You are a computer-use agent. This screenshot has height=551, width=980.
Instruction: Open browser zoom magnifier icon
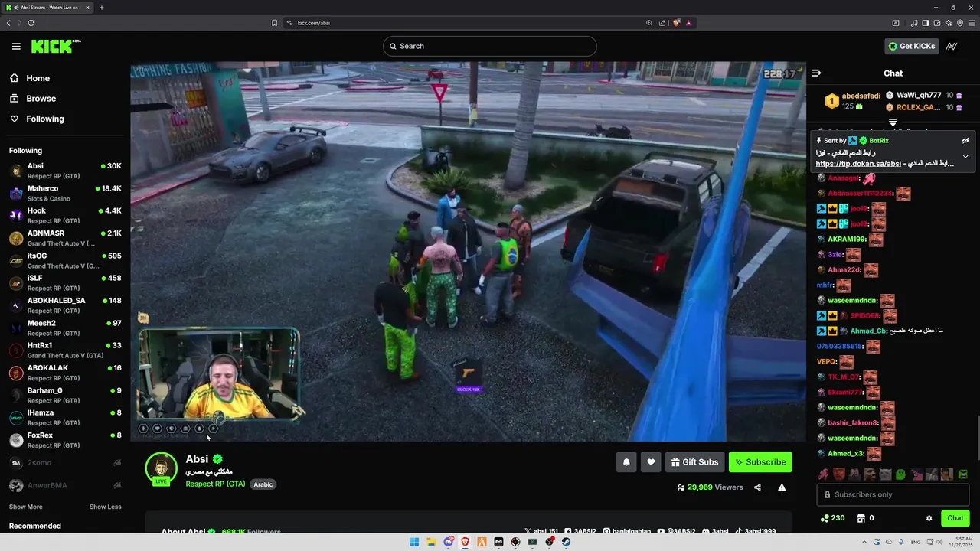click(649, 23)
